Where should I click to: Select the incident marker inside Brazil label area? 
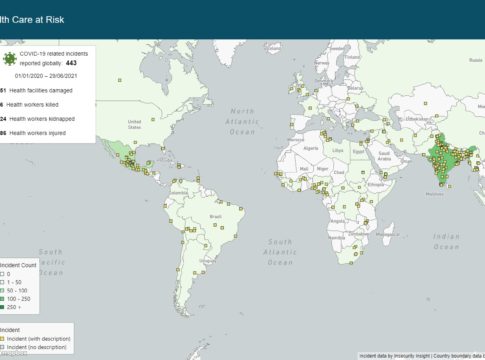click(x=215, y=225)
